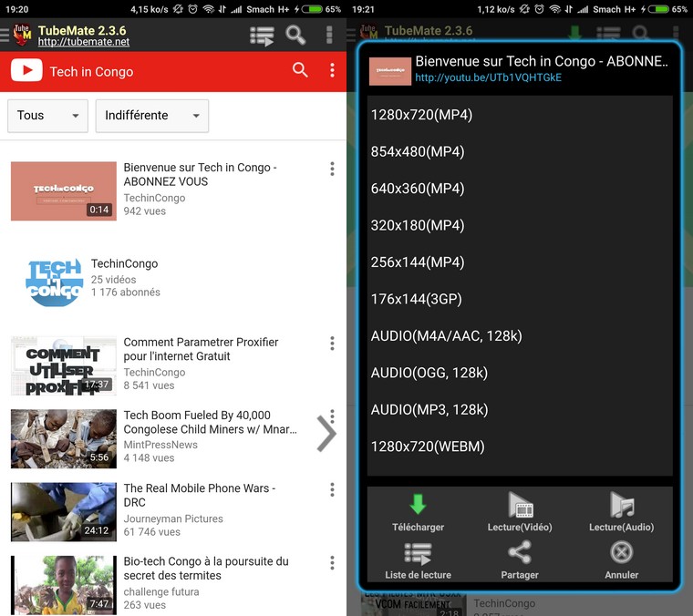Tap the Lecture(Vidéo) play icon

520,504
